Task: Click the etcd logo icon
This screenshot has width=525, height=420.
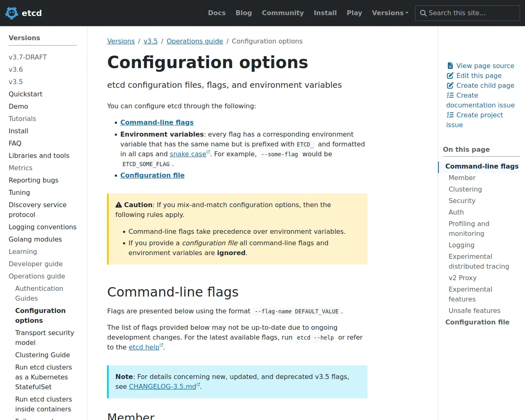Action: click(12, 13)
